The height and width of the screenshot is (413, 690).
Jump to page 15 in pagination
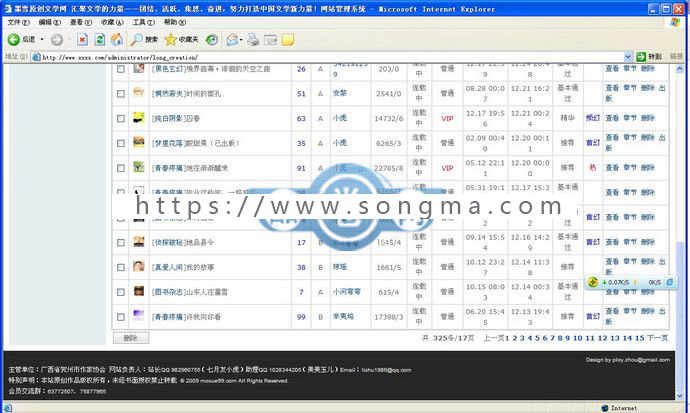click(639, 338)
